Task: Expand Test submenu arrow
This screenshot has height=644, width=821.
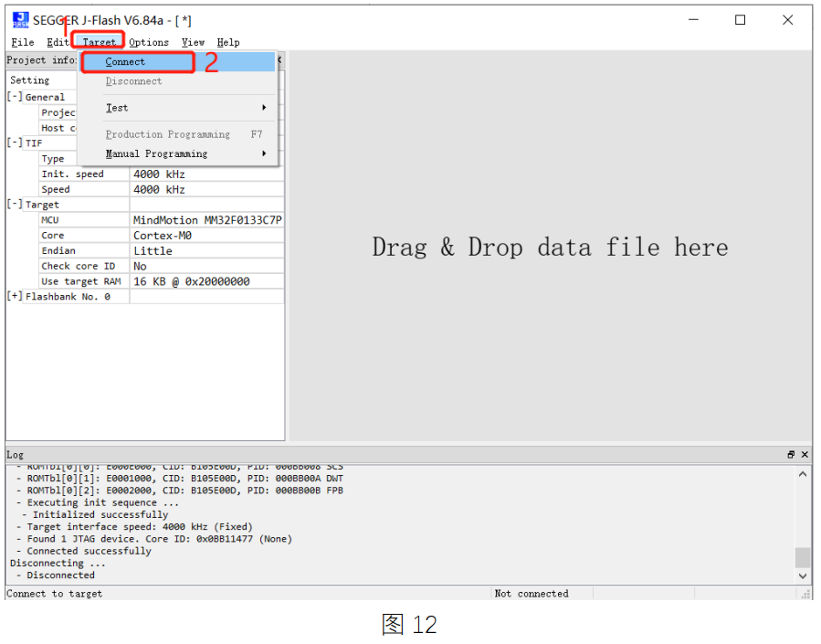Action: click(x=264, y=108)
